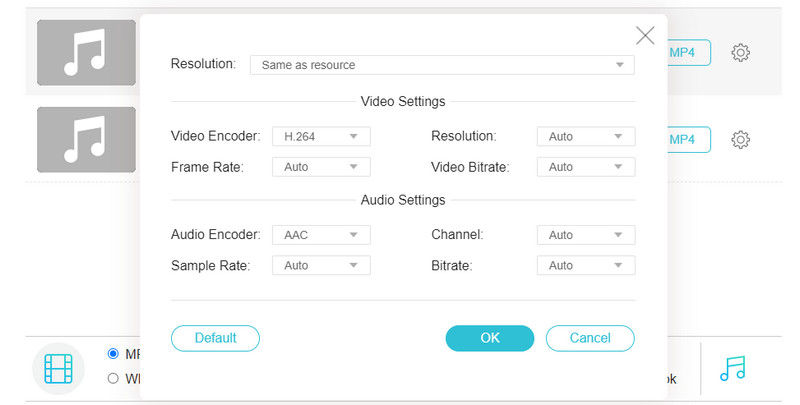Click the first file's MP4 format badge
This screenshot has width=800, height=405.
[689, 53]
